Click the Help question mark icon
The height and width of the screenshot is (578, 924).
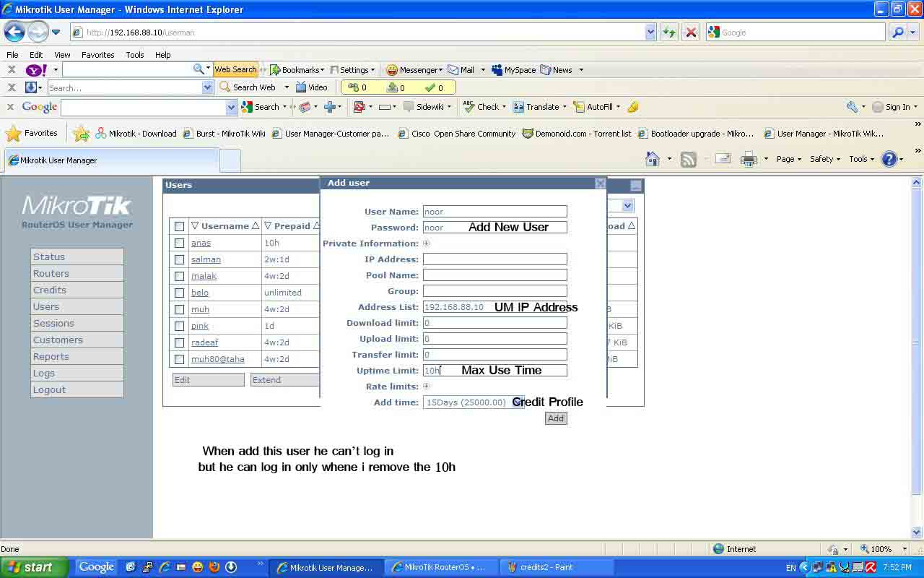pos(889,159)
